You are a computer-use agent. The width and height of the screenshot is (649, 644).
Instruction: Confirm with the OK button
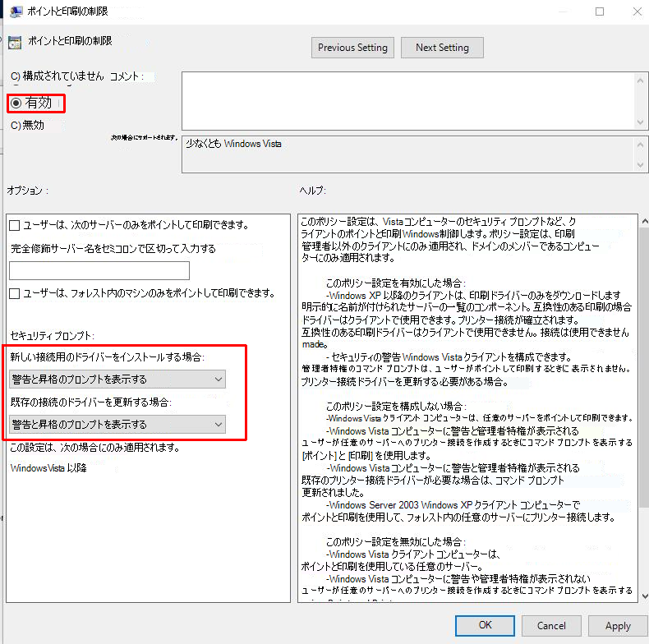[485, 625]
